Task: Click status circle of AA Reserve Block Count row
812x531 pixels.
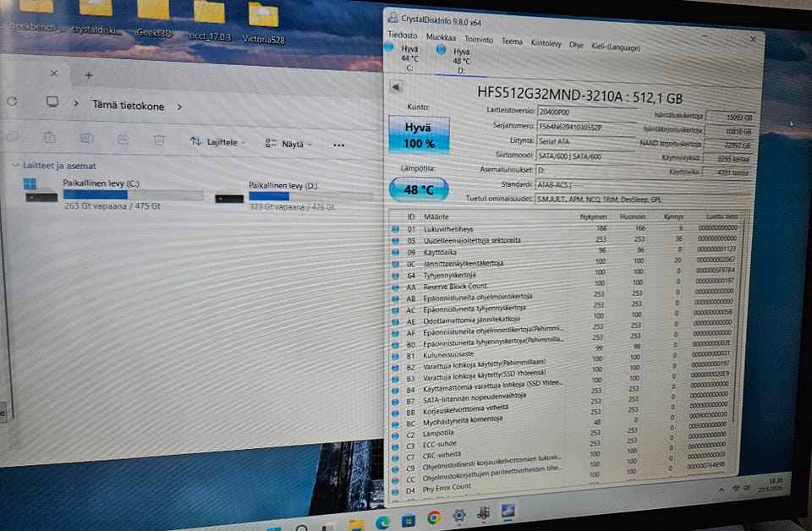Action: pos(396,287)
